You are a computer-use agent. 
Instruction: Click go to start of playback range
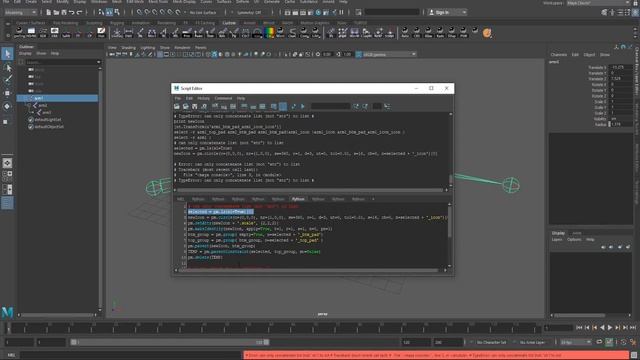click(579, 327)
